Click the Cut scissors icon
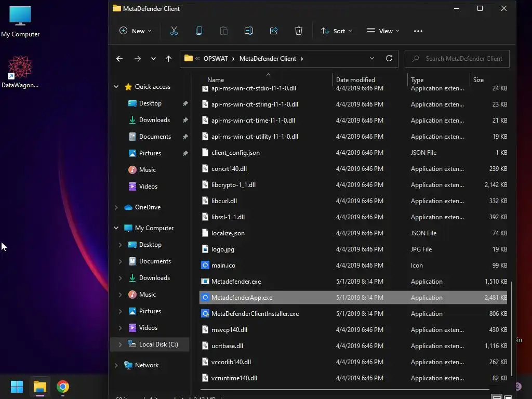Viewport: 532px width, 399px height. point(174,31)
